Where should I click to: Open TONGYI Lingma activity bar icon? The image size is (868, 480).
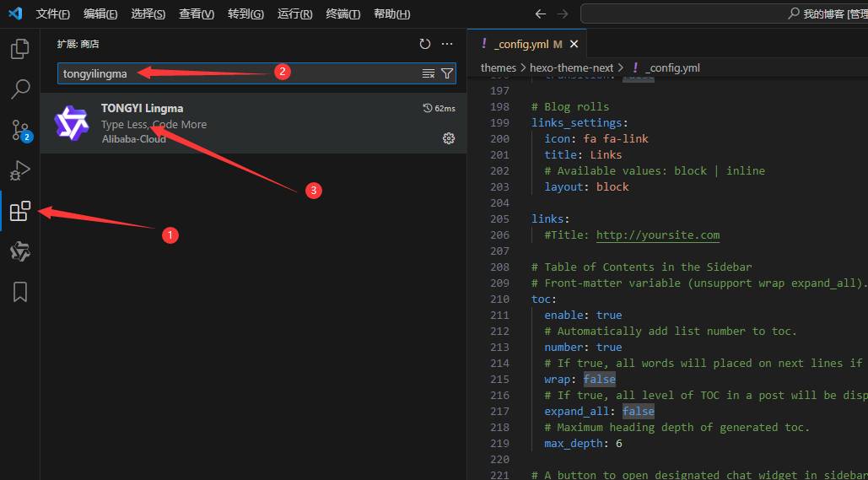coord(20,251)
